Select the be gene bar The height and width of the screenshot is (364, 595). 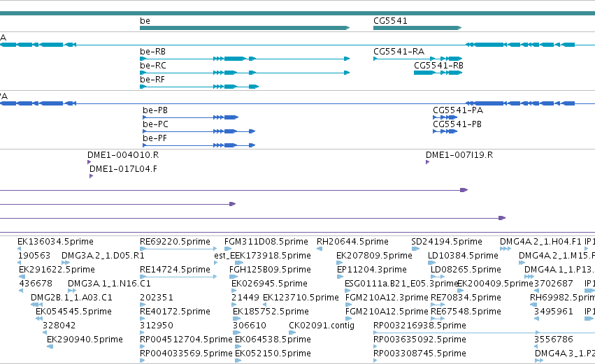[x=245, y=28]
